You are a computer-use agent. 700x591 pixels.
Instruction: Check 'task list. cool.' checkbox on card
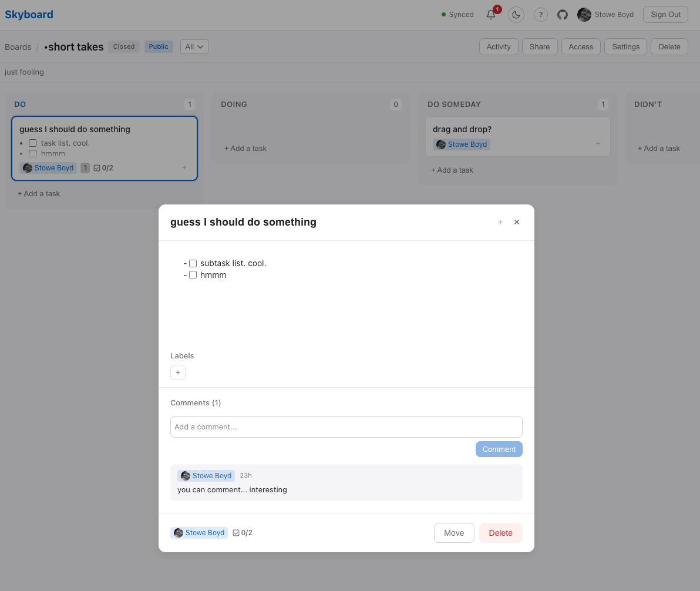tap(32, 143)
